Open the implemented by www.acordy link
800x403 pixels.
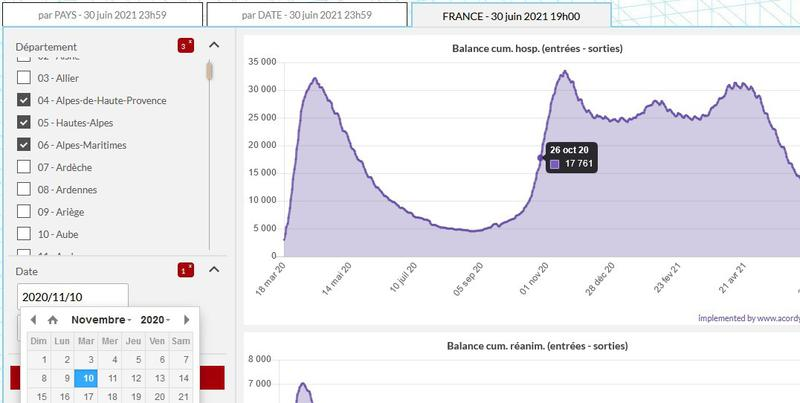tap(749, 318)
